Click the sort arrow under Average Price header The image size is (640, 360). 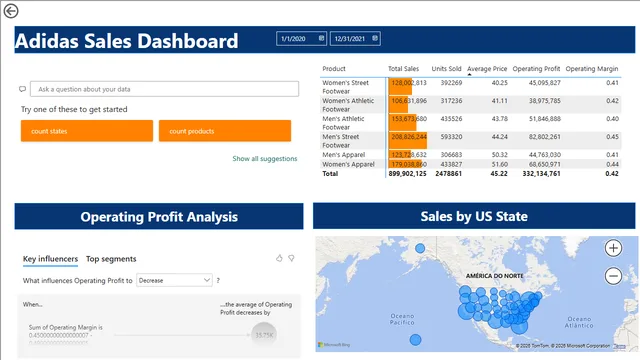tap(469, 75)
